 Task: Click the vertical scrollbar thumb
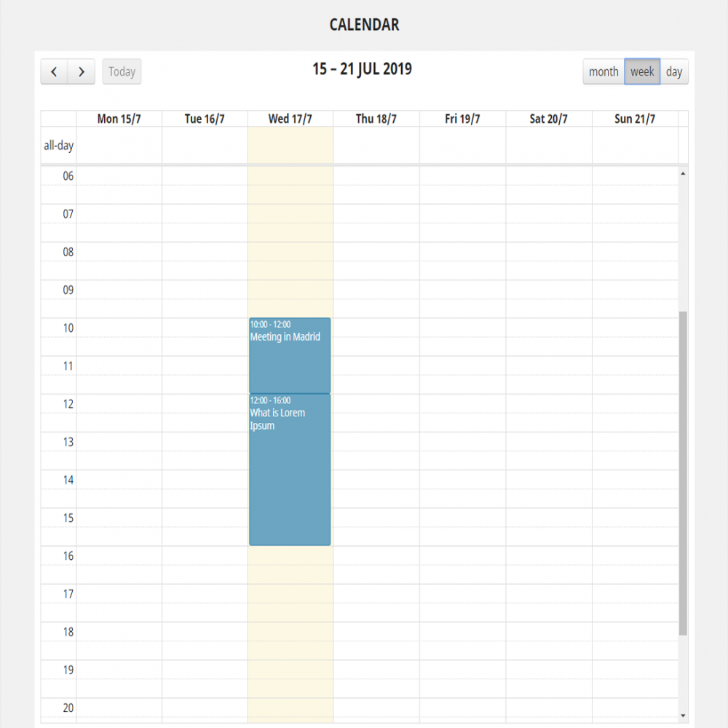click(x=683, y=473)
